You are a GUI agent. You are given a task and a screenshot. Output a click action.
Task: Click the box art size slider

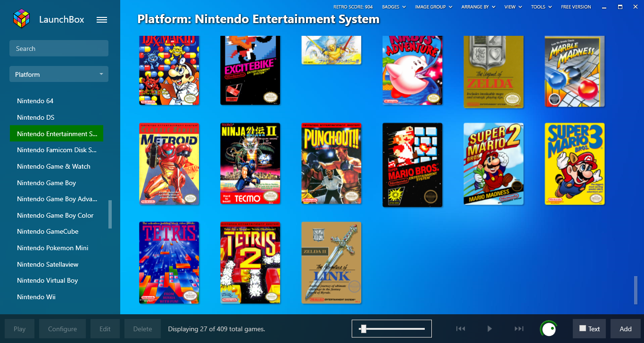(x=391, y=329)
